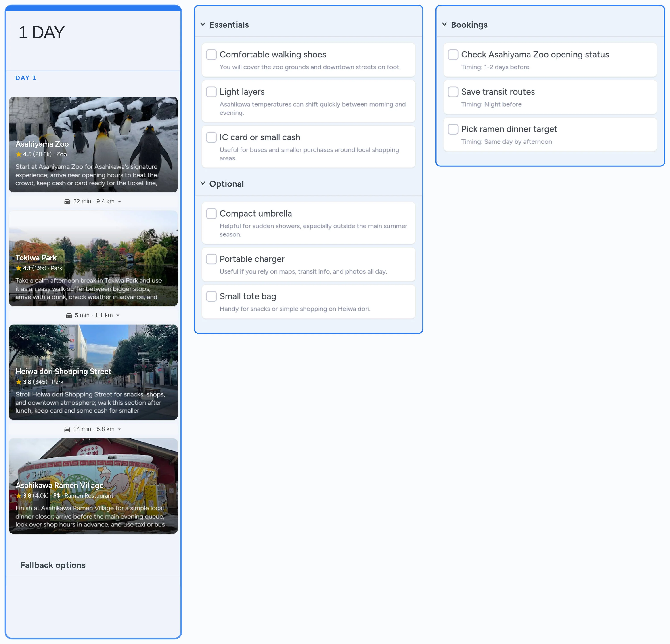Select the DAY 1 tab label

coord(26,78)
